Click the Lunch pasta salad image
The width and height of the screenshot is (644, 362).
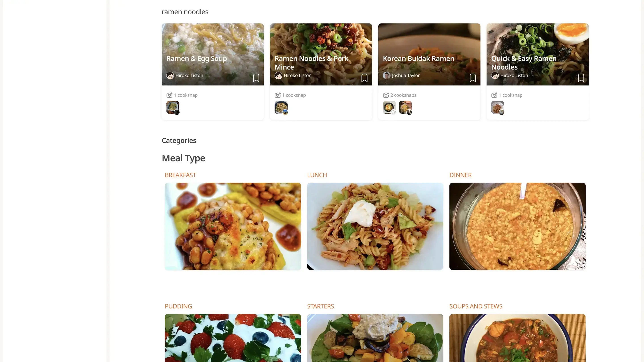[x=375, y=226]
